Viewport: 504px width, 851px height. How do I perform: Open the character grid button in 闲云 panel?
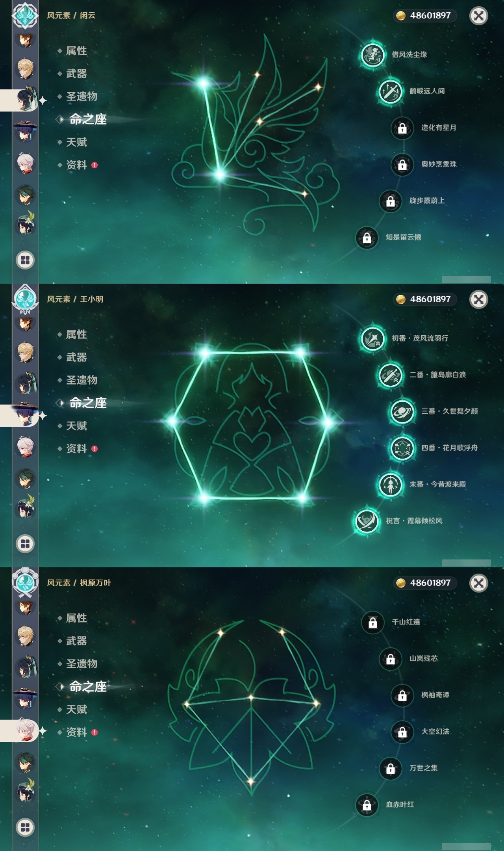tap(25, 260)
